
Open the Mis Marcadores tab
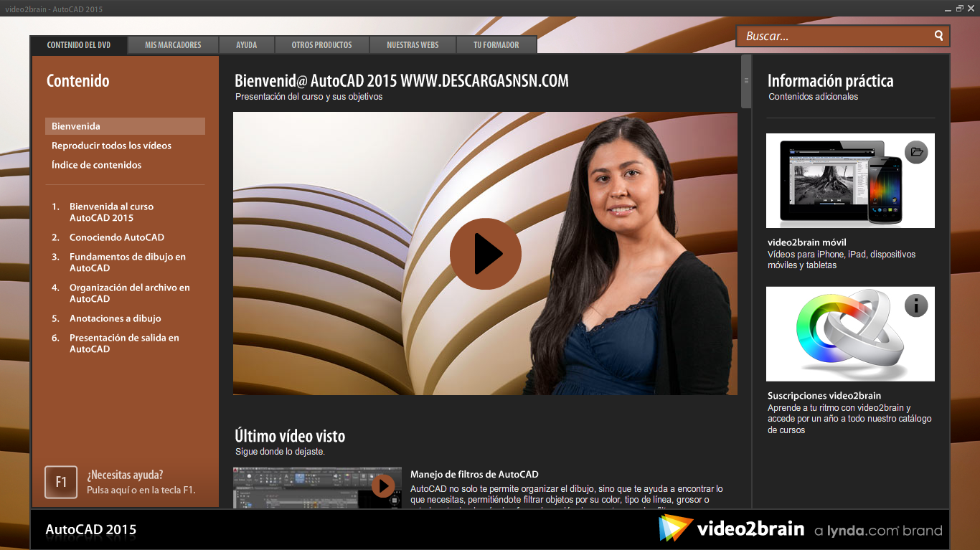click(x=173, y=44)
